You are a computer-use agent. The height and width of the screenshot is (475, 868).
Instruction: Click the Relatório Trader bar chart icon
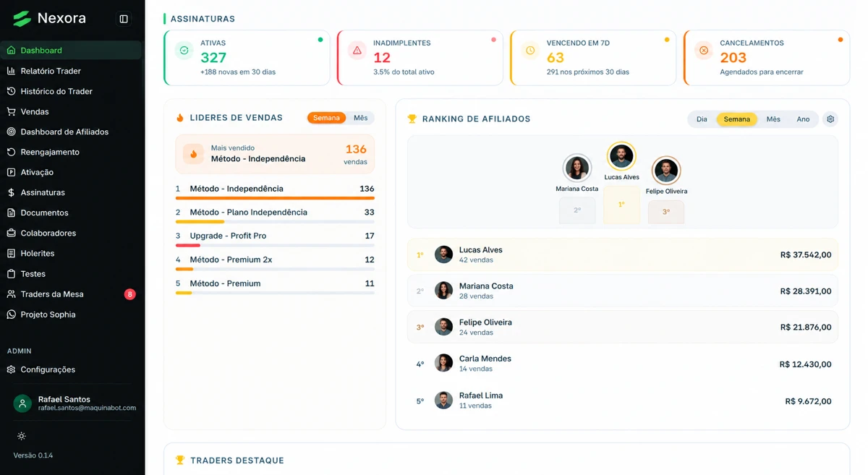(x=11, y=71)
